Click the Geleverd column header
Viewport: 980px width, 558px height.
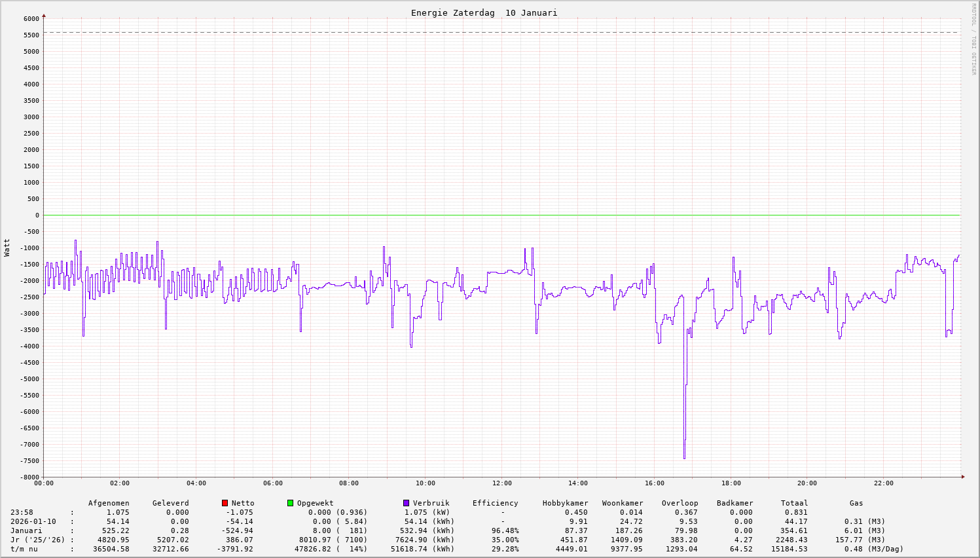coord(170,503)
